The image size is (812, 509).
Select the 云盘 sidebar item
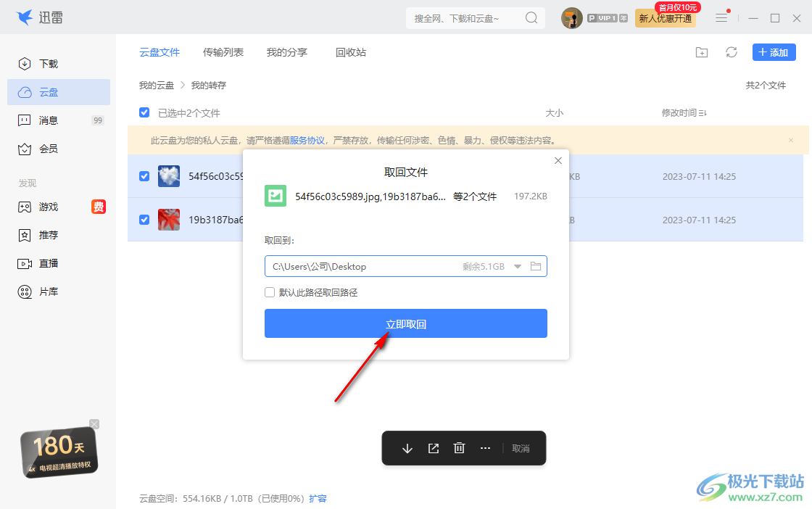[59, 92]
